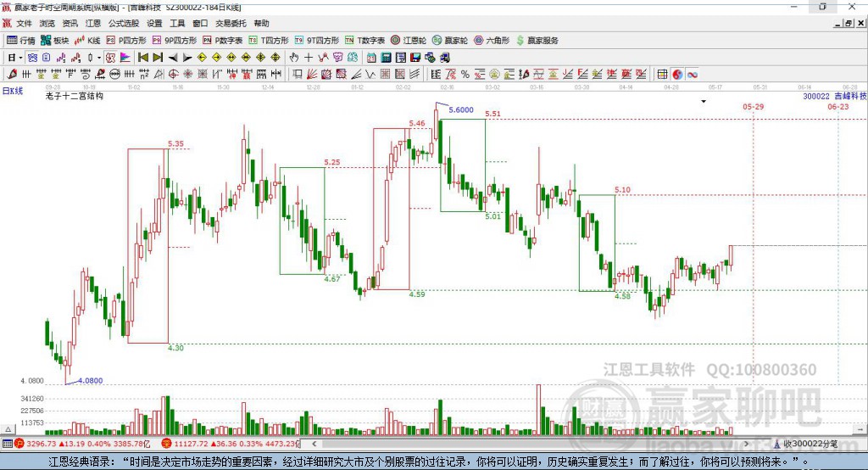Select the circle-crosshair target tool

[173, 75]
